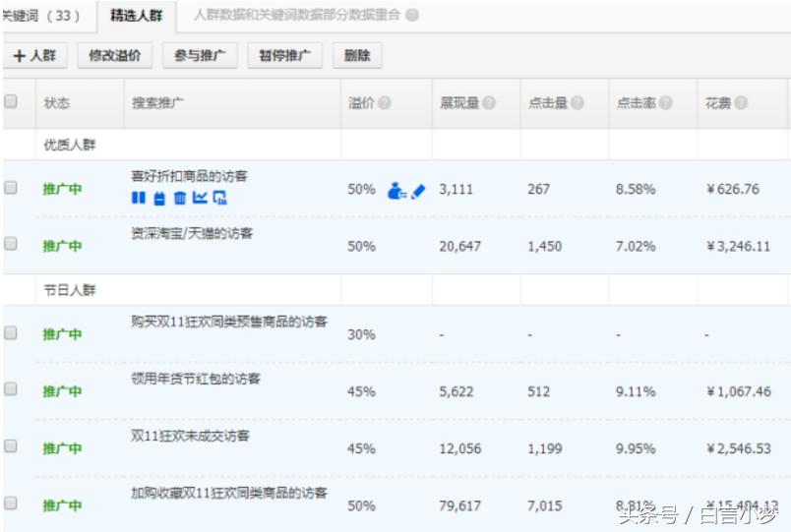Image resolution: width=791 pixels, height=532 pixels.
Task: Open the help icon next to 展现量 header
Action: coord(489,103)
